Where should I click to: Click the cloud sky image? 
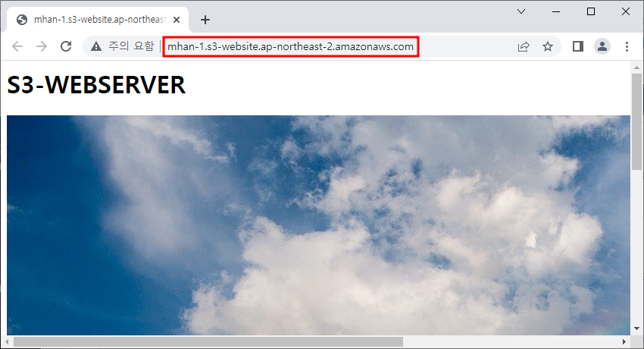[318, 225]
